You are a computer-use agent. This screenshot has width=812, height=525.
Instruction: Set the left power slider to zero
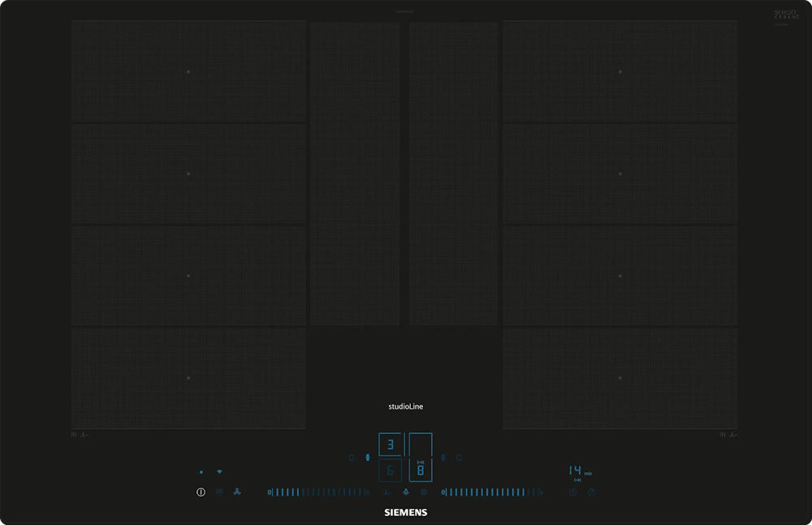tap(270, 492)
